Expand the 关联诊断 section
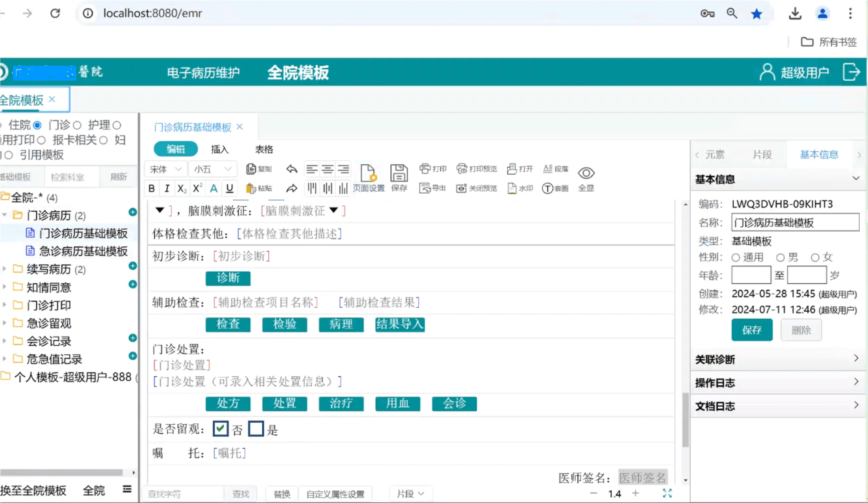This screenshot has height=503, width=868. [x=856, y=358]
